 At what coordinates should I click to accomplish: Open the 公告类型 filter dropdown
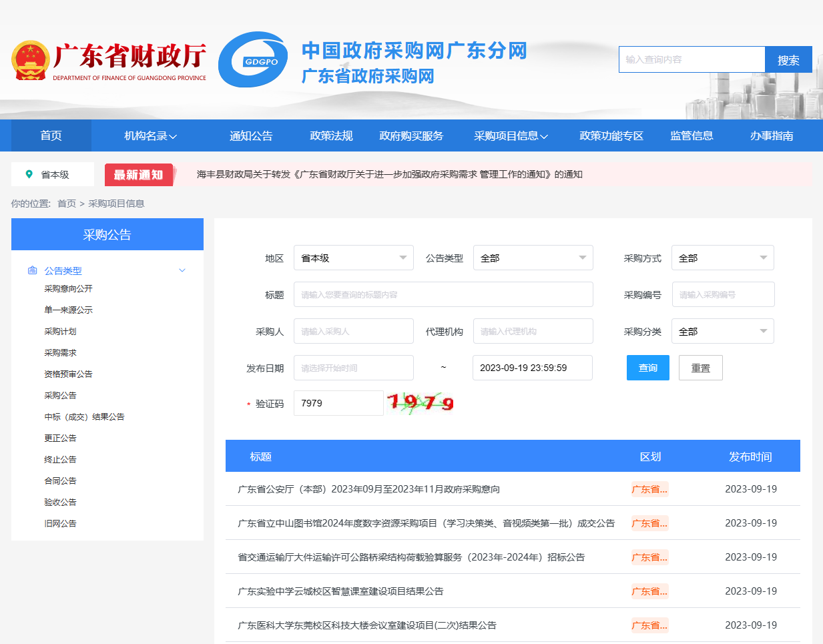(533, 258)
